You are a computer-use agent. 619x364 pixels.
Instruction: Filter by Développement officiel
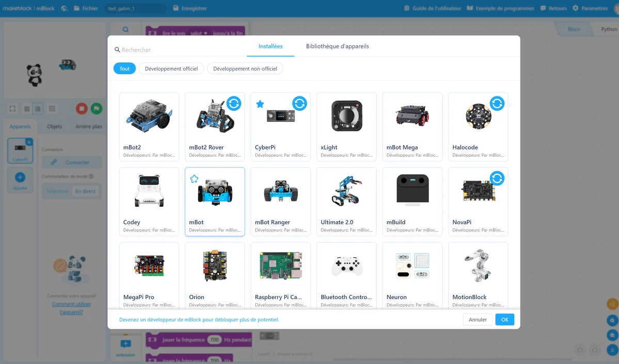coord(171,69)
